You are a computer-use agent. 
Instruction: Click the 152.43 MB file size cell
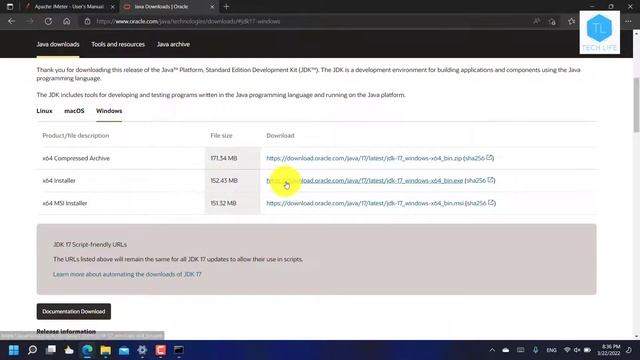coord(232,180)
